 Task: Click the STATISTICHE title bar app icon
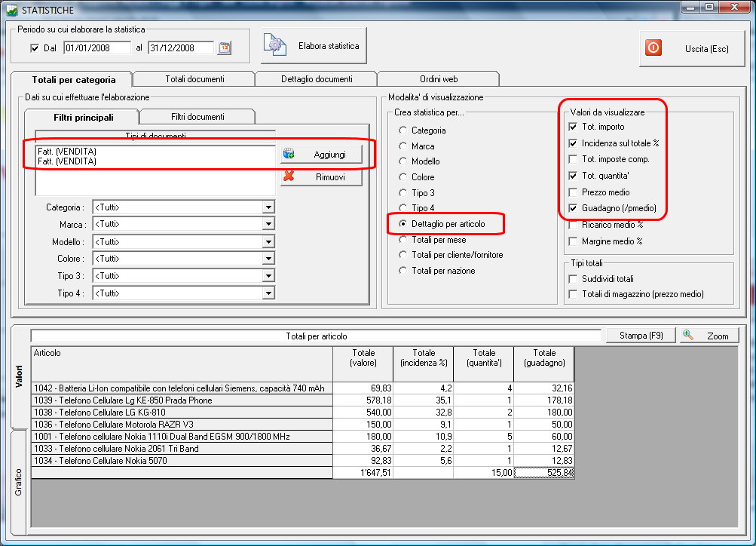tap(12, 9)
